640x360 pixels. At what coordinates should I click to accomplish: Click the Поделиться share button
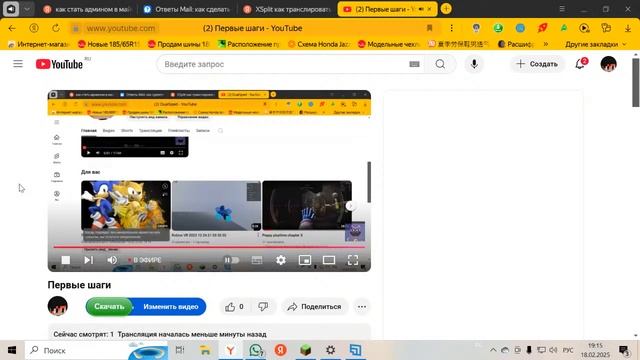coord(314,307)
